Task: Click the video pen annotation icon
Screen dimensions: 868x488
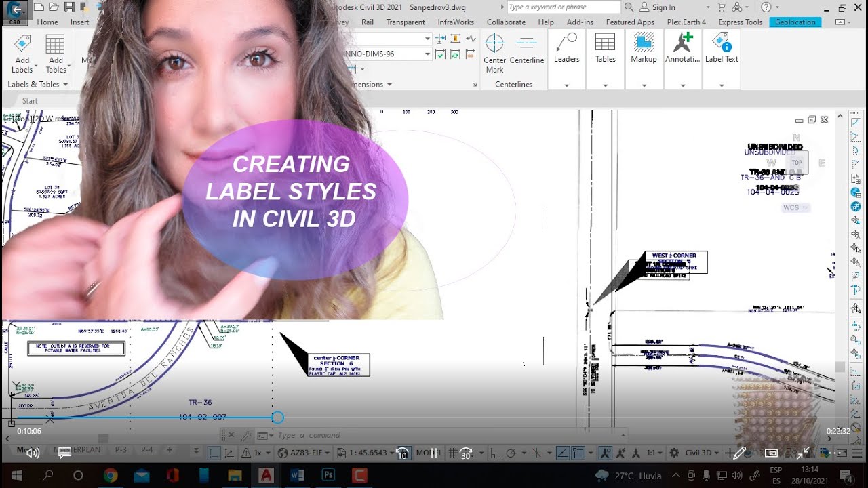Action: pyautogui.click(x=739, y=453)
